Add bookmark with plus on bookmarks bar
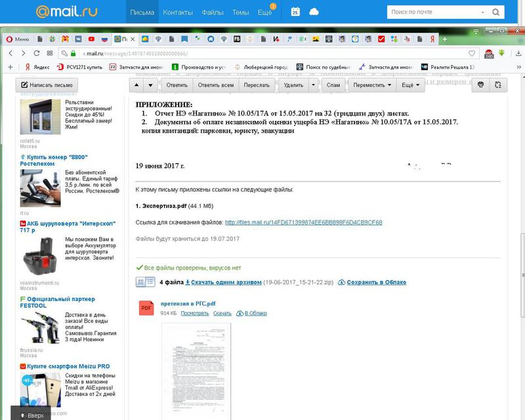This screenshot has height=420, width=525. [10, 67]
